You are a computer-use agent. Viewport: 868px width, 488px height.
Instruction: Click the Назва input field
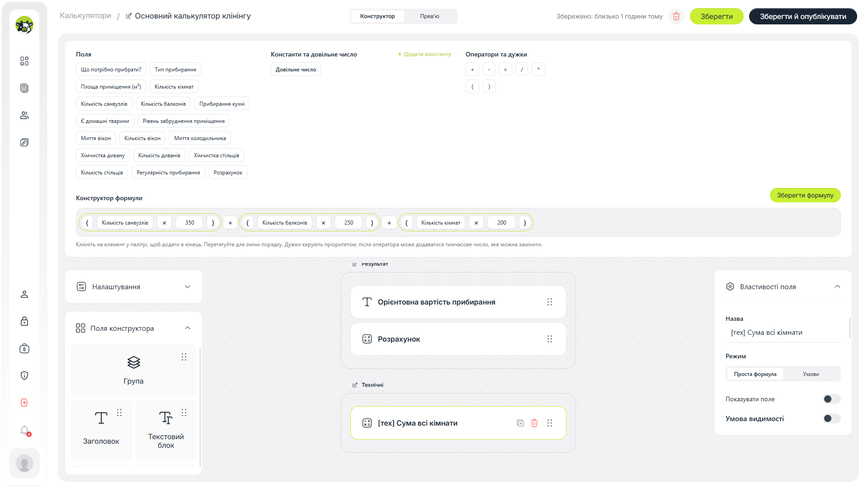(783, 333)
